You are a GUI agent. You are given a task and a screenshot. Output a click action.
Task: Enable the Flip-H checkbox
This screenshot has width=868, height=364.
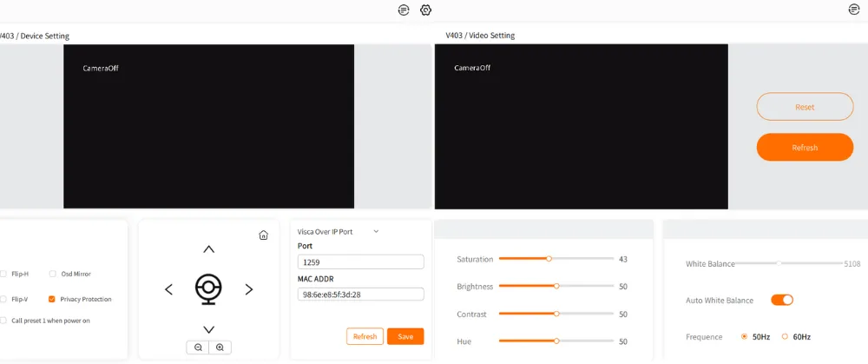(x=3, y=274)
